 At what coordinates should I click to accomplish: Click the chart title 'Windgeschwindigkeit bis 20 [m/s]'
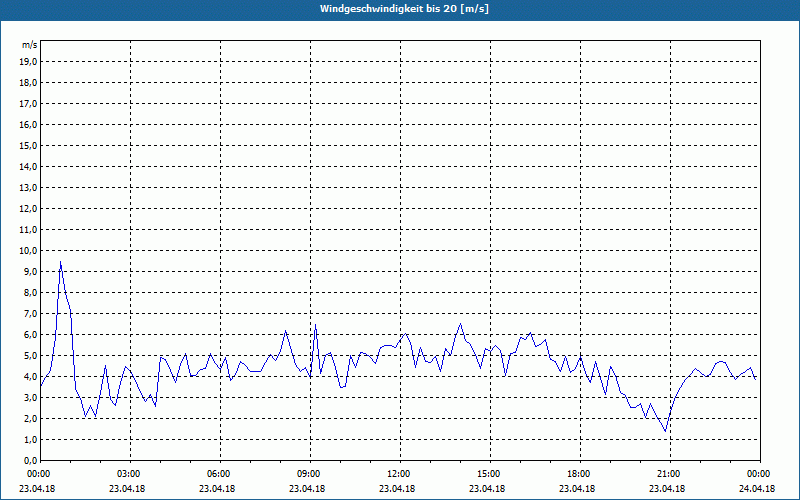click(404, 9)
